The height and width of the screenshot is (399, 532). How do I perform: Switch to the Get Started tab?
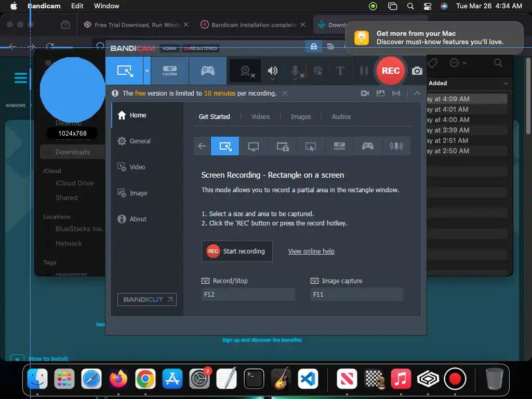coord(214,117)
